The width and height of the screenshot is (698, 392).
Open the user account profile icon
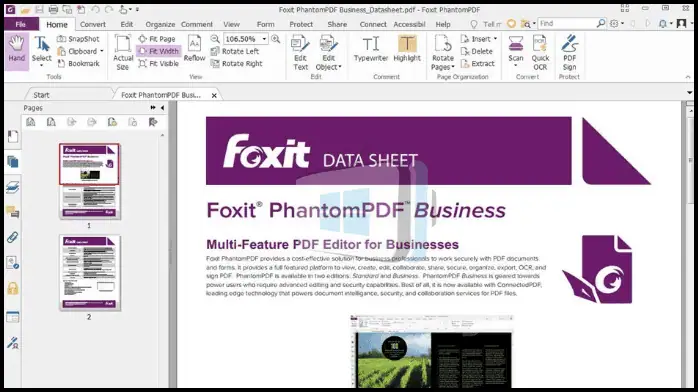pos(682,23)
